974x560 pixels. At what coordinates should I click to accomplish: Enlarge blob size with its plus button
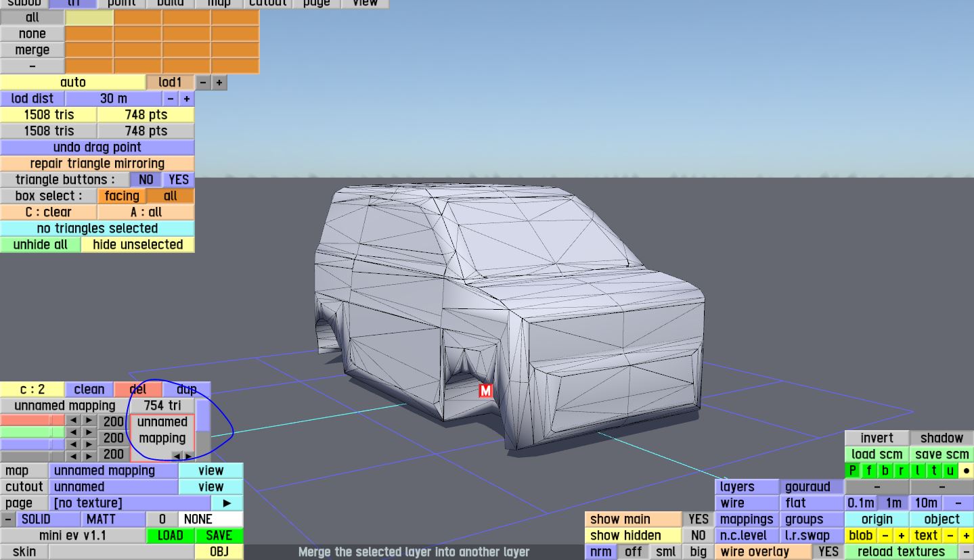902,536
